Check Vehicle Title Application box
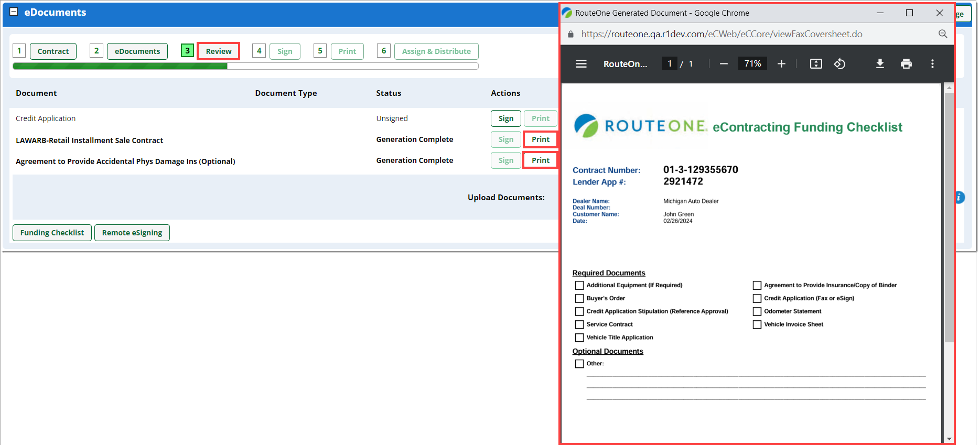The image size is (980, 445). [x=579, y=338]
